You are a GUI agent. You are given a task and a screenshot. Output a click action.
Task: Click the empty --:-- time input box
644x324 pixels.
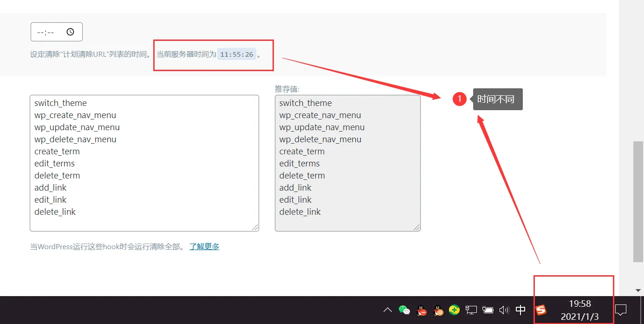[x=57, y=32]
